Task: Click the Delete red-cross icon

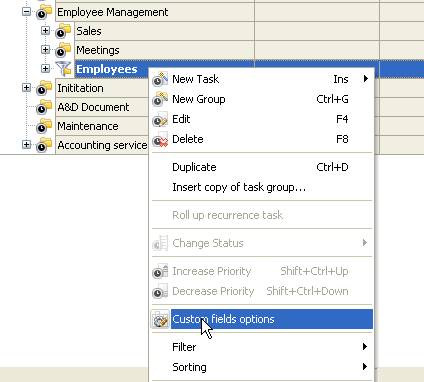Action: 160,139
